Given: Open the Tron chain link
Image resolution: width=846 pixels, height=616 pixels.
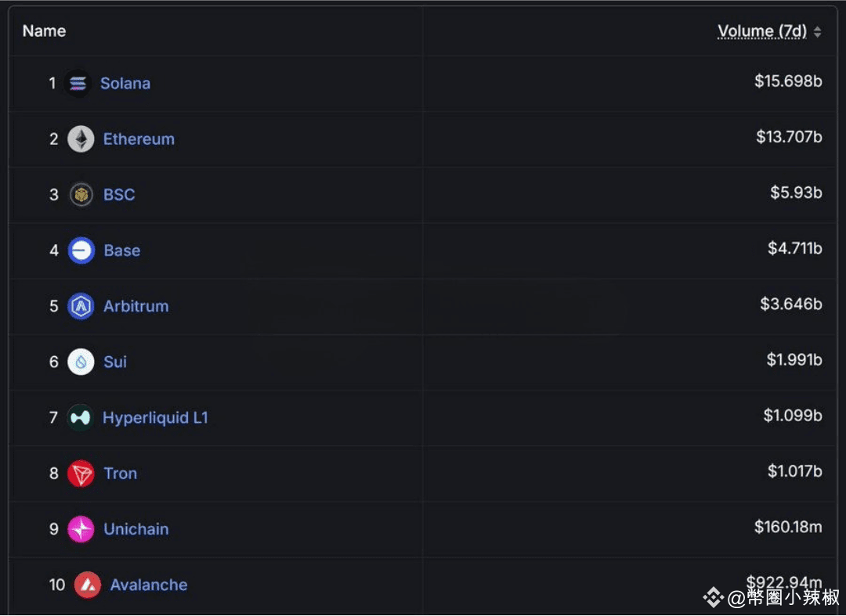Looking at the screenshot, I should point(121,474).
